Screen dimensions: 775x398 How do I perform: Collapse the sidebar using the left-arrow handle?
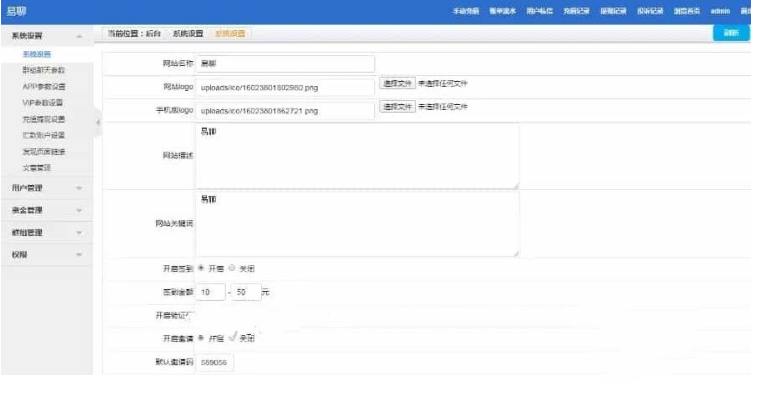pyautogui.click(x=98, y=122)
